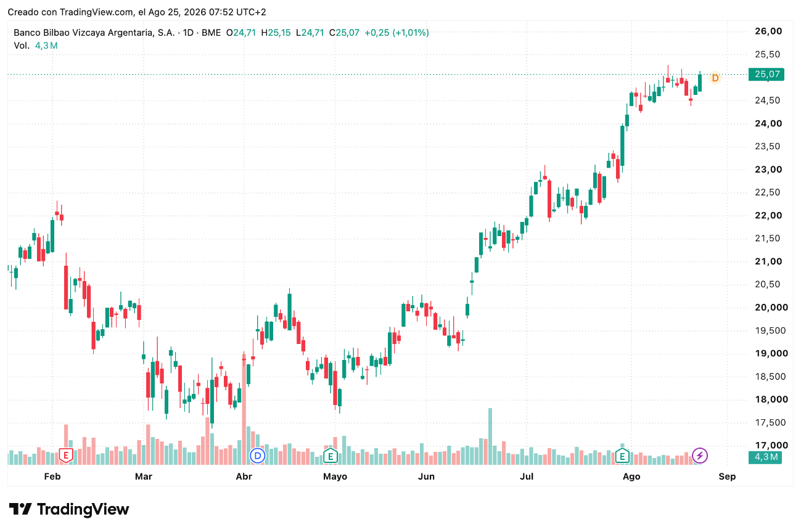801x532 pixels.
Task: Click the 19,000 price axis label
Action: [771, 353]
